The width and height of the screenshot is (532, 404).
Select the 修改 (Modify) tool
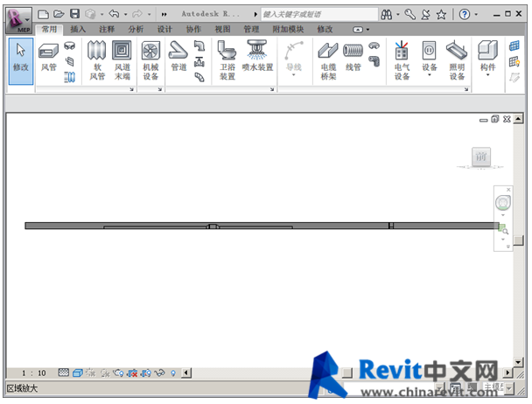(x=21, y=61)
